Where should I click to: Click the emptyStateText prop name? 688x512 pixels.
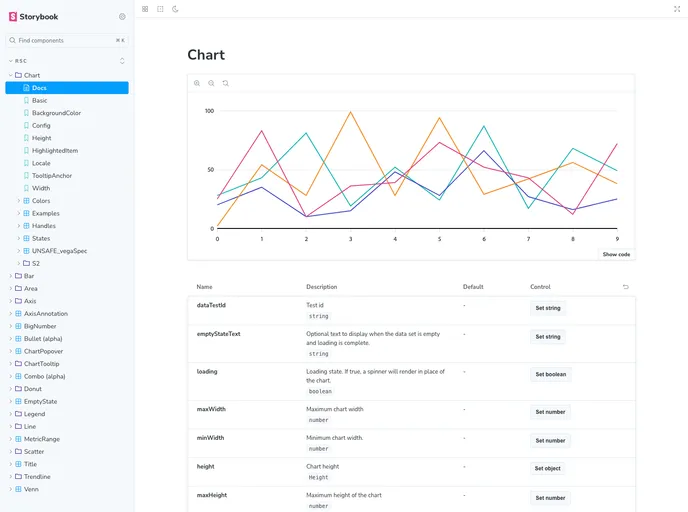coord(219,334)
